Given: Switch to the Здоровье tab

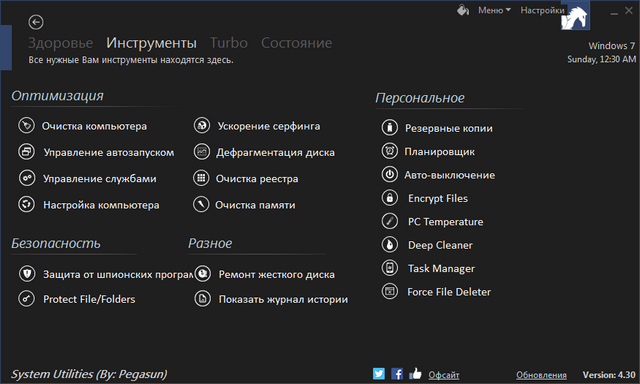Looking at the screenshot, I should click(60, 43).
